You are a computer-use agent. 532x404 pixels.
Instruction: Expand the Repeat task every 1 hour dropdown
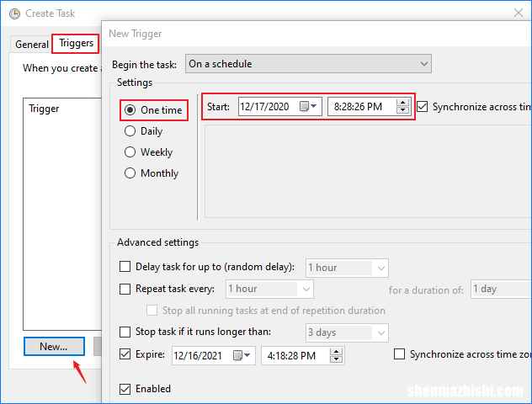[269, 289]
